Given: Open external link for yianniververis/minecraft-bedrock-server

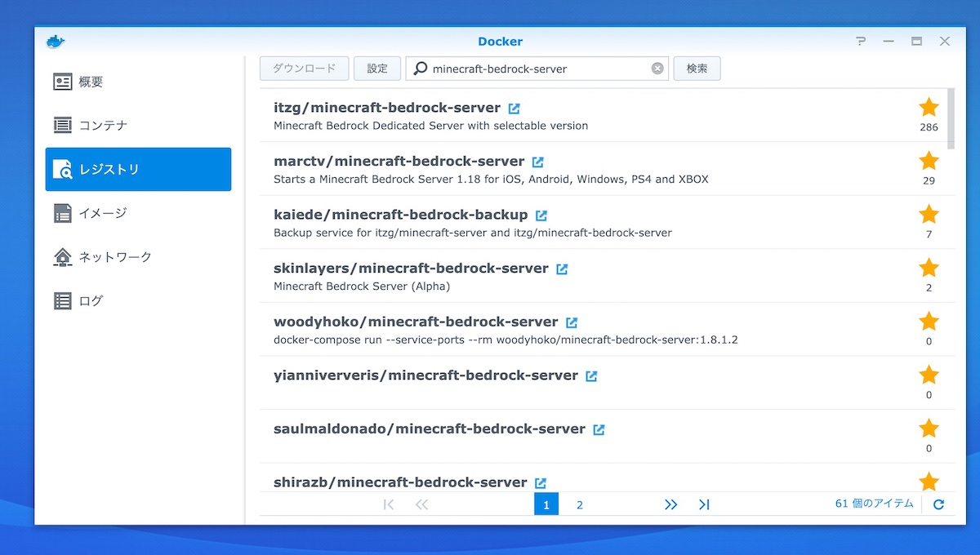Looking at the screenshot, I should point(591,376).
